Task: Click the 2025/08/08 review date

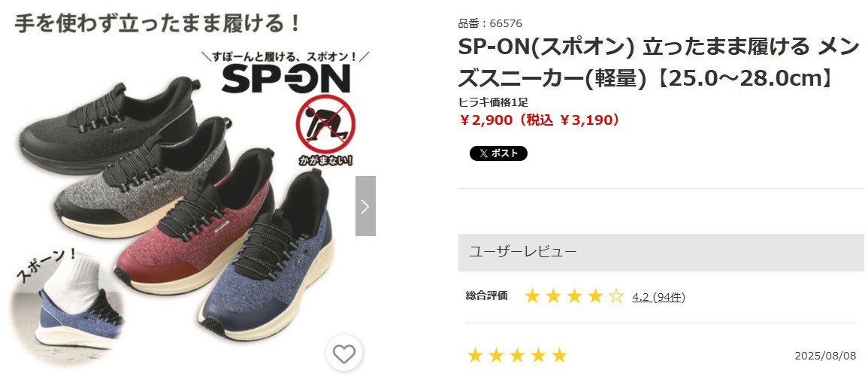Action: click(x=825, y=356)
